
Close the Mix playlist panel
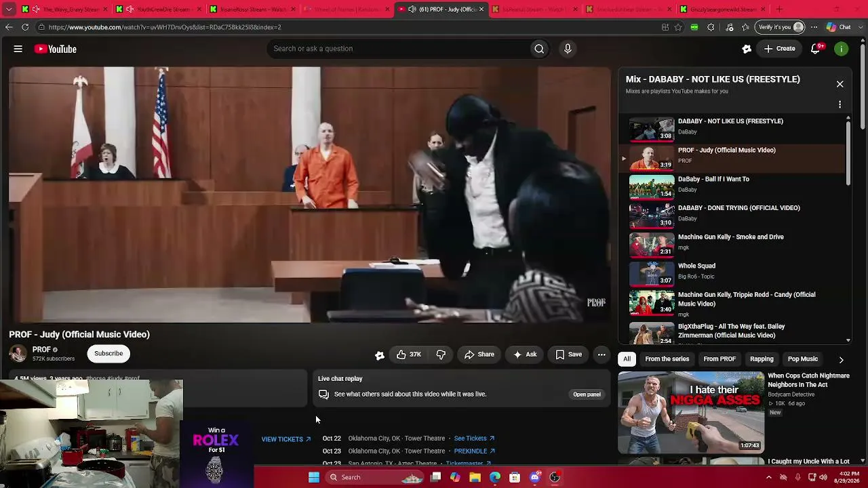tap(840, 84)
